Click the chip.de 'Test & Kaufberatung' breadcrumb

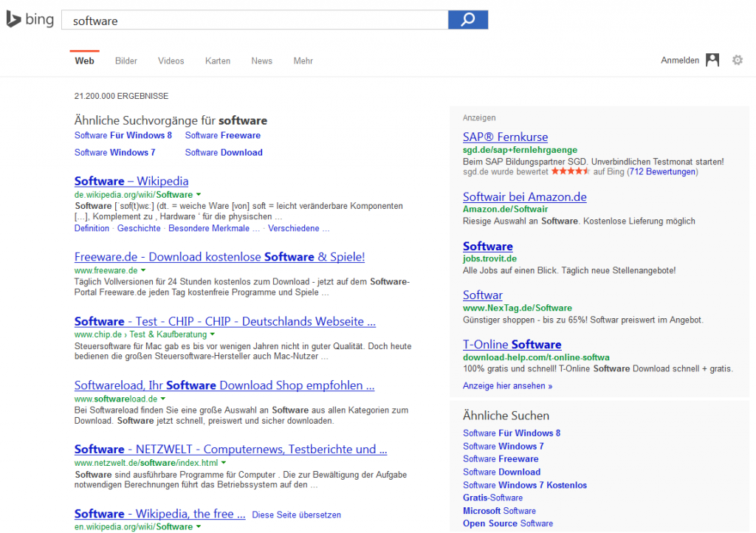point(168,334)
